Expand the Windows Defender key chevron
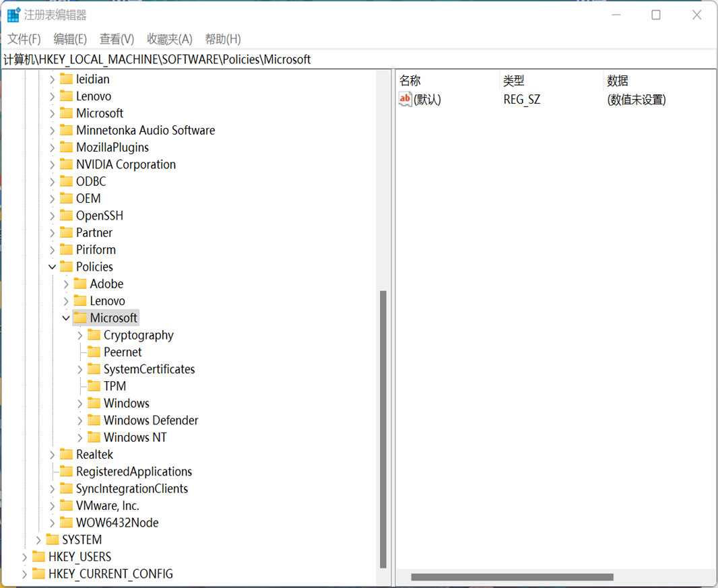The image size is (718, 588). click(79, 420)
